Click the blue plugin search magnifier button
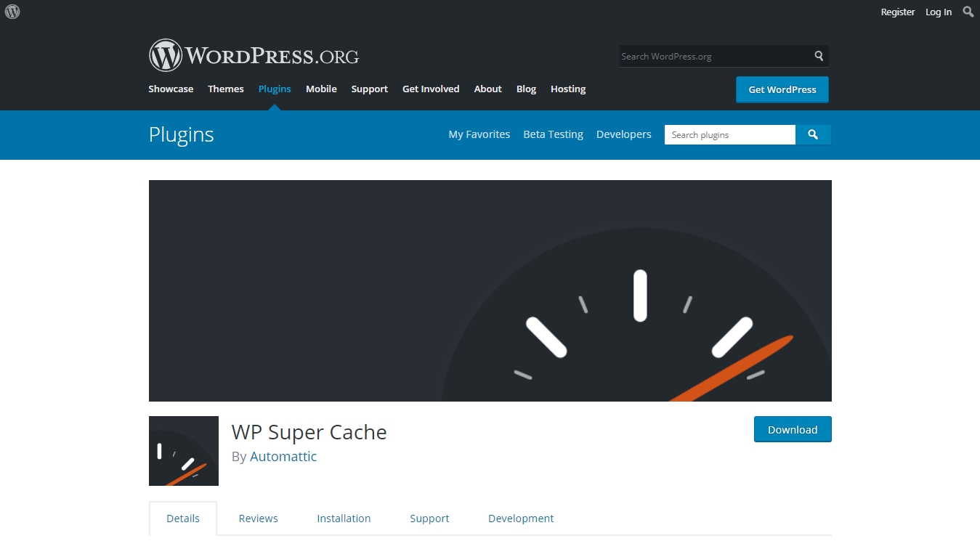This screenshot has height=557, width=980. pos(813,135)
